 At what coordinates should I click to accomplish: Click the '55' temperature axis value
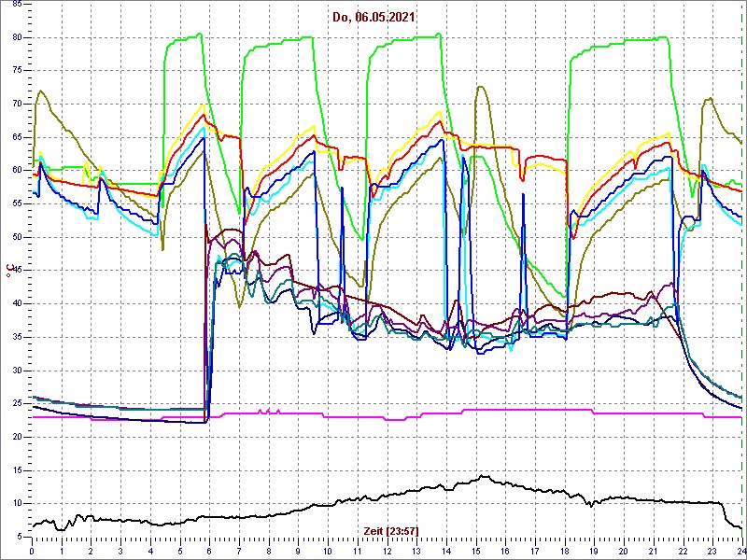pyautogui.click(x=17, y=203)
